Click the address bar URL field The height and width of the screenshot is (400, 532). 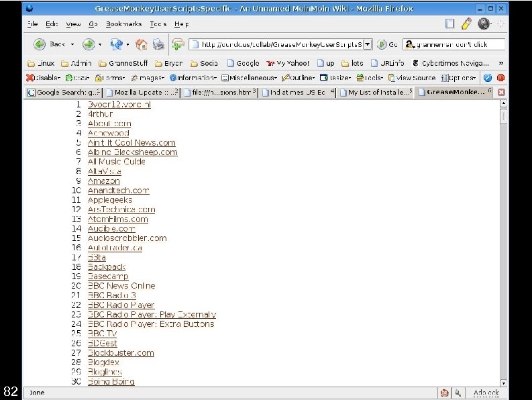[280, 44]
